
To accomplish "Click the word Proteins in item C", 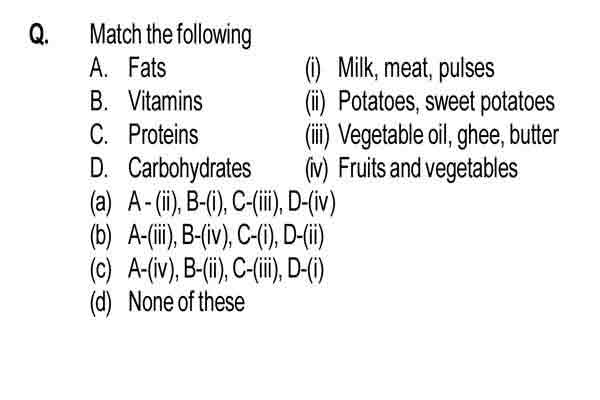I will click(x=163, y=135).
